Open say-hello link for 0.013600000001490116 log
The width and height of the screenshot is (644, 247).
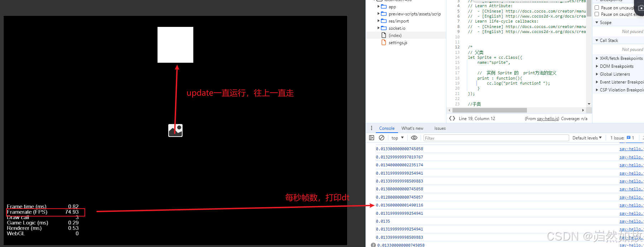[631, 205]
